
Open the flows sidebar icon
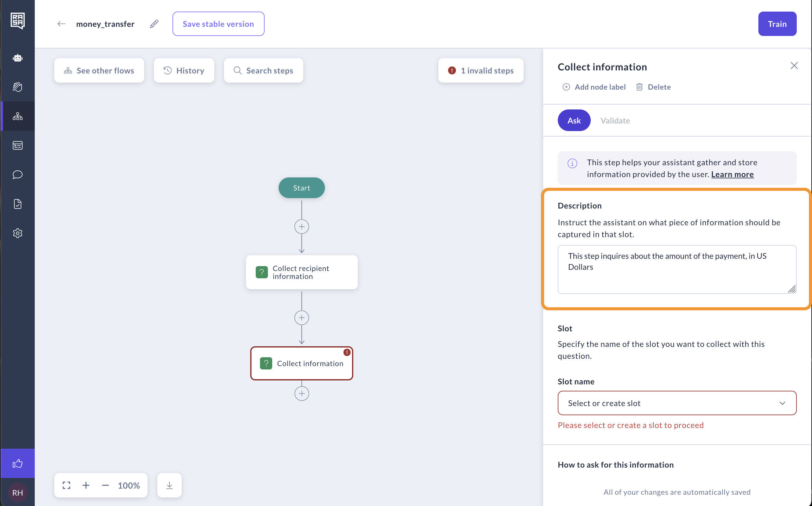(17, 116)
